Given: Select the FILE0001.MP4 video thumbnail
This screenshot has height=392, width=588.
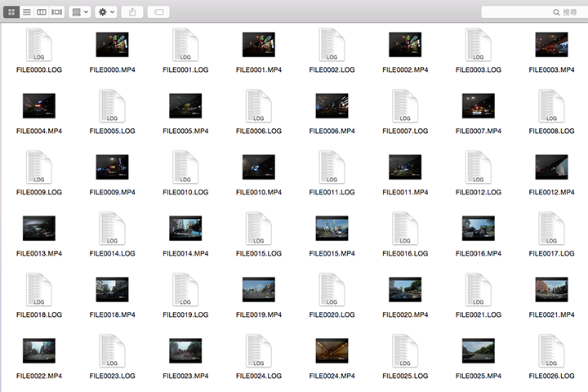Looking at the screenshot, I should pos(259,45).
